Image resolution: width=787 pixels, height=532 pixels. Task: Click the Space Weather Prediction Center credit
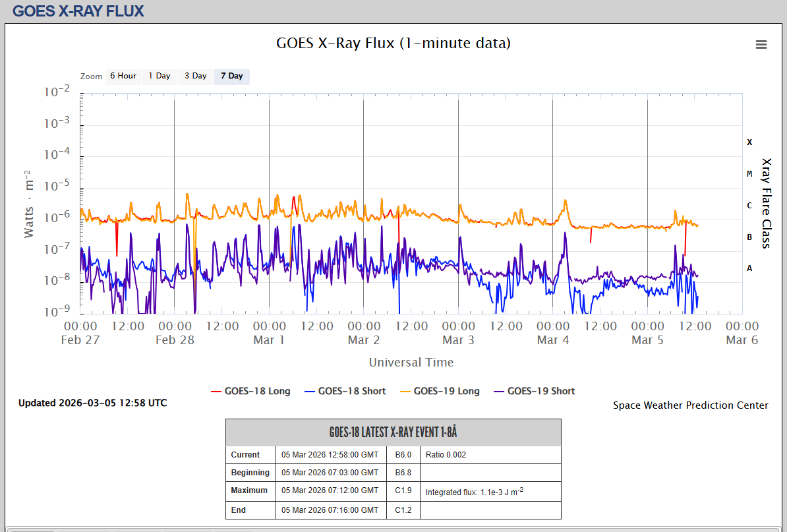[x=690, y=405]
